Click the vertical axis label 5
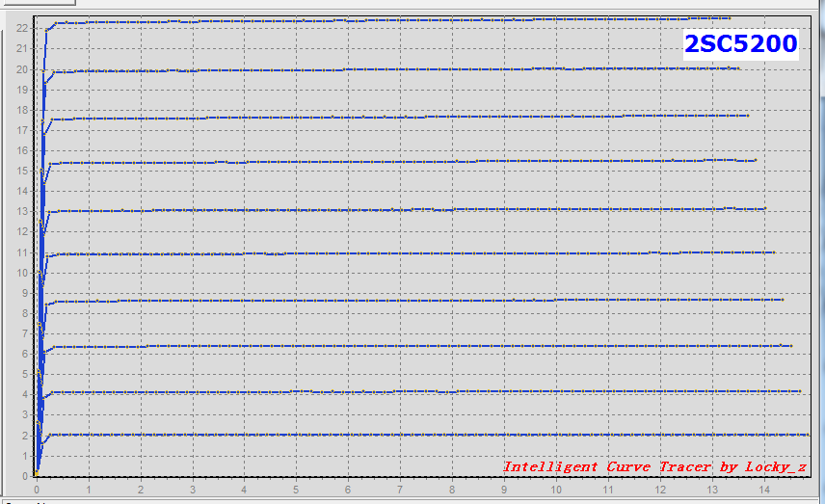The width and height of the screenshot is (825, 504). point(24,374)
